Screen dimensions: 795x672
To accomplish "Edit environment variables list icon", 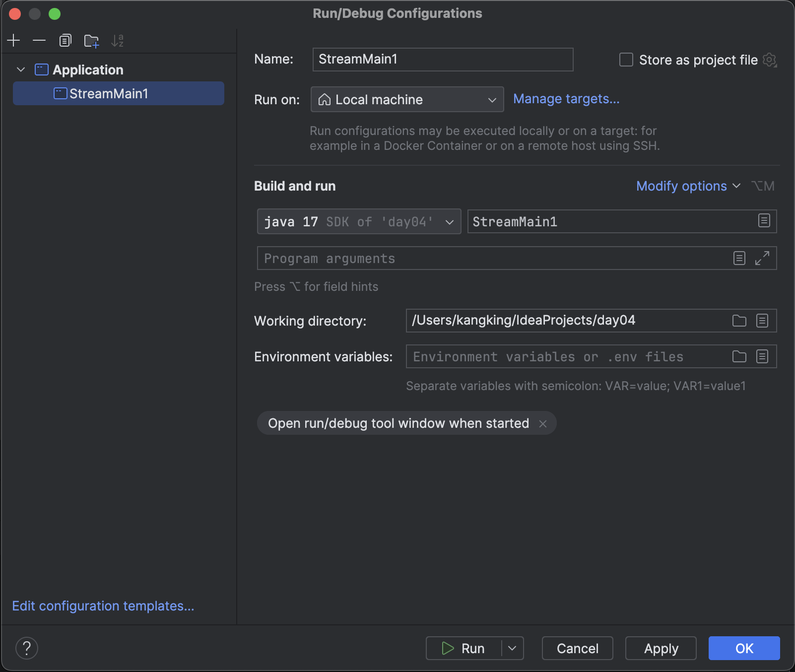I will tap(762, 356).
